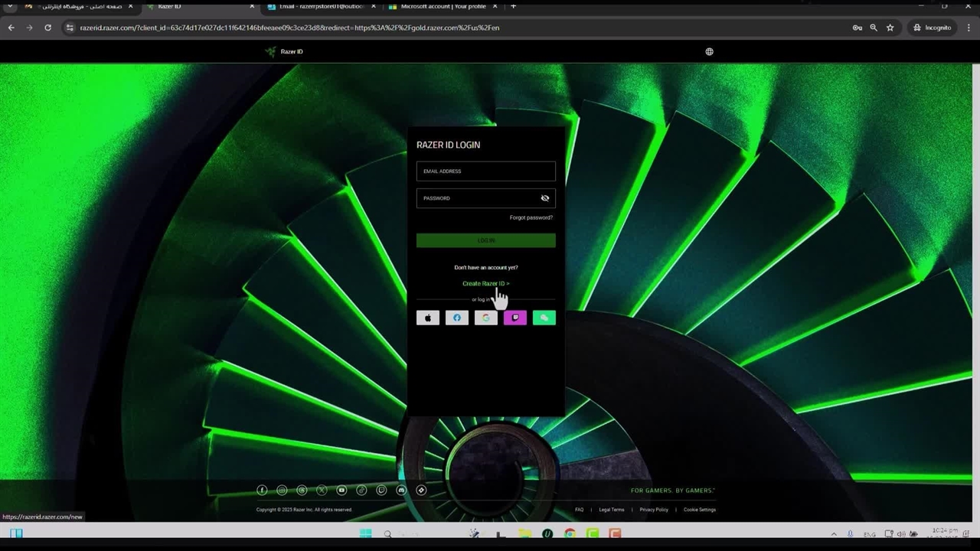Open Razer's Discord link in footer
980x551 pixels.
401,491
